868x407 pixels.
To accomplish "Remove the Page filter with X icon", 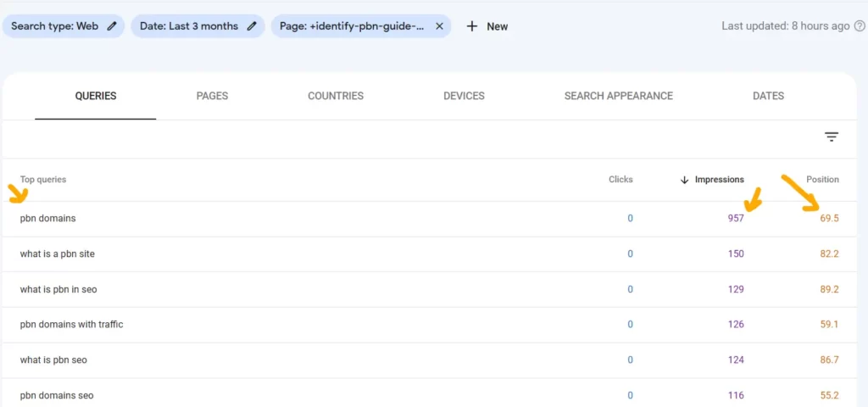I will (x=440, y=26).
